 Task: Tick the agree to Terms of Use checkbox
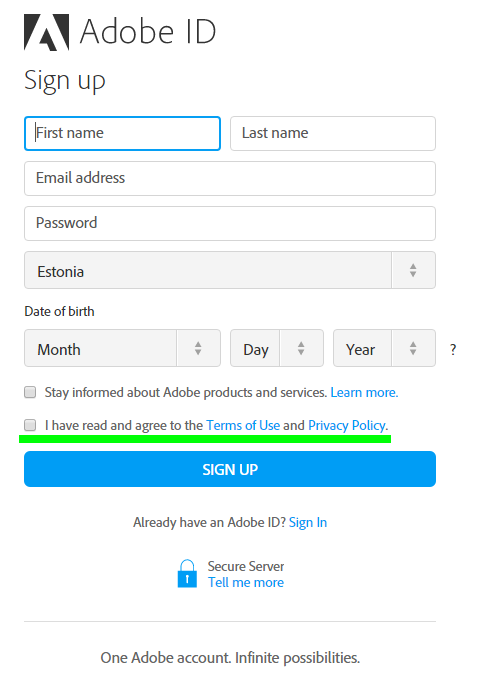point(30,425)
